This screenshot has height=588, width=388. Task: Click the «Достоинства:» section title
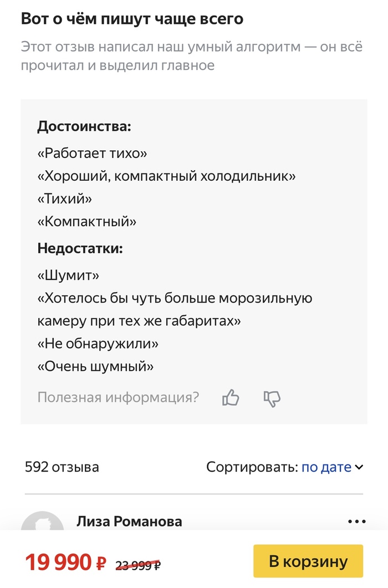click(x=84, y=126)
